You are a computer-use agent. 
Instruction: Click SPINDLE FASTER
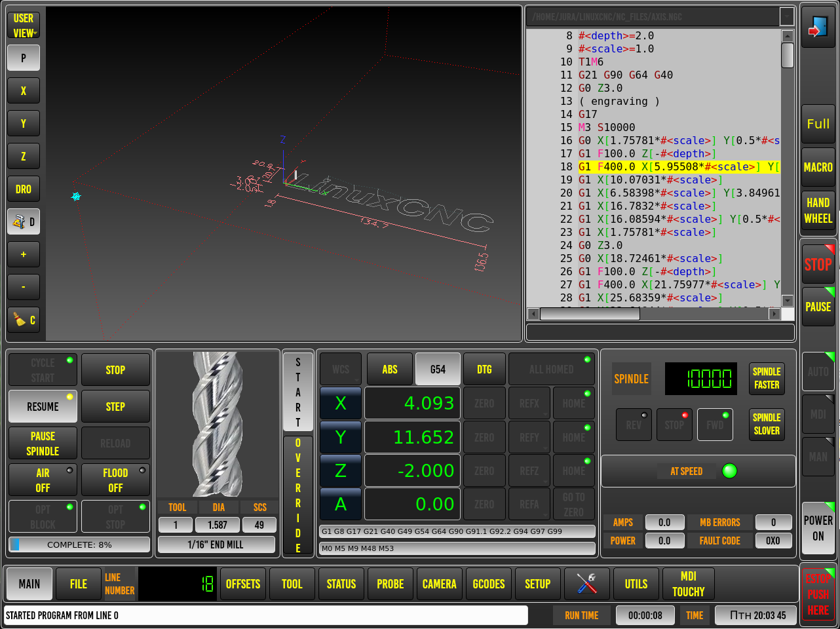point(767,379)
